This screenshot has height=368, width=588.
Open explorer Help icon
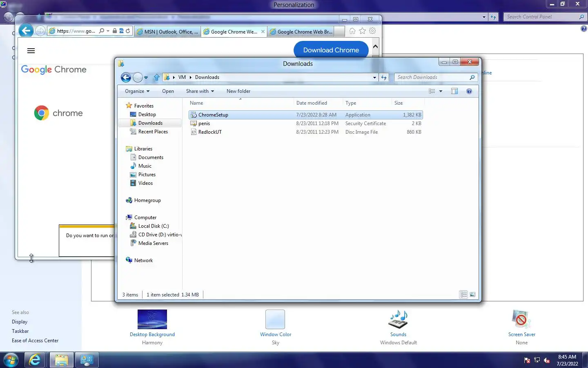click(469, 91)
